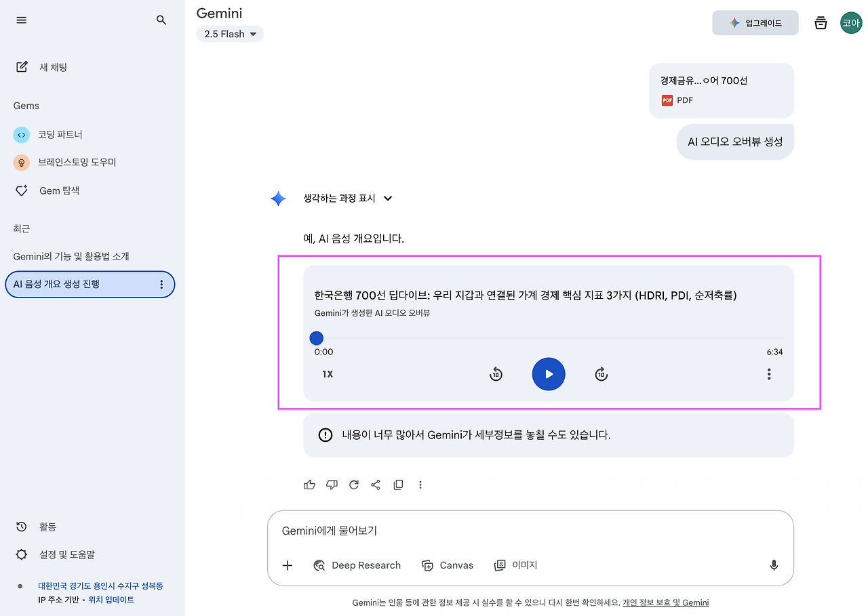Regenerate the response
The height and width of the screenshot is (616, 868).
pos(353,485)
